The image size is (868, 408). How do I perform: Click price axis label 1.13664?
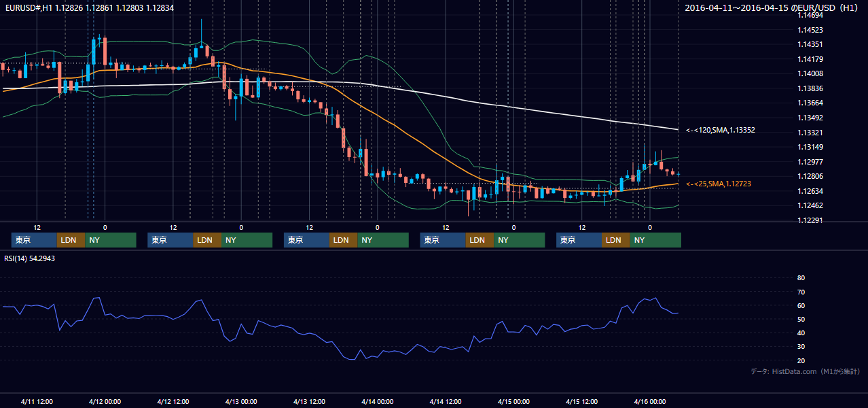point(810,103)
